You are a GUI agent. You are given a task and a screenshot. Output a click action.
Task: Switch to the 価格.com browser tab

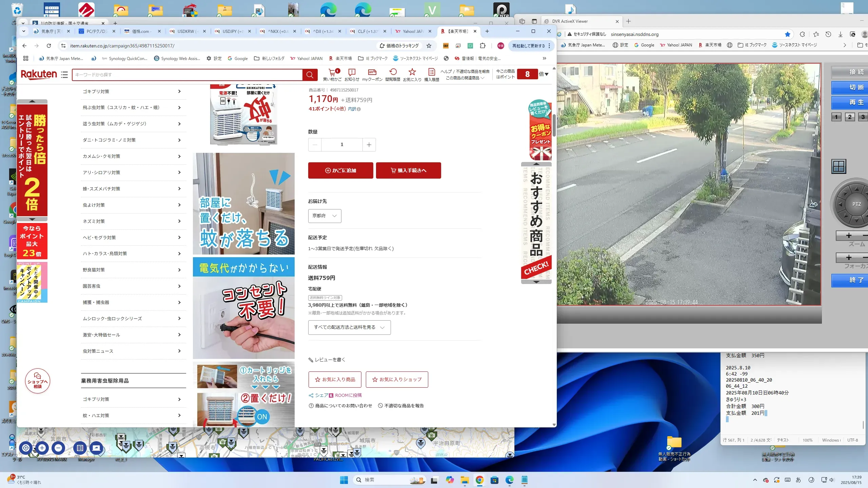(x=141, y=31)
